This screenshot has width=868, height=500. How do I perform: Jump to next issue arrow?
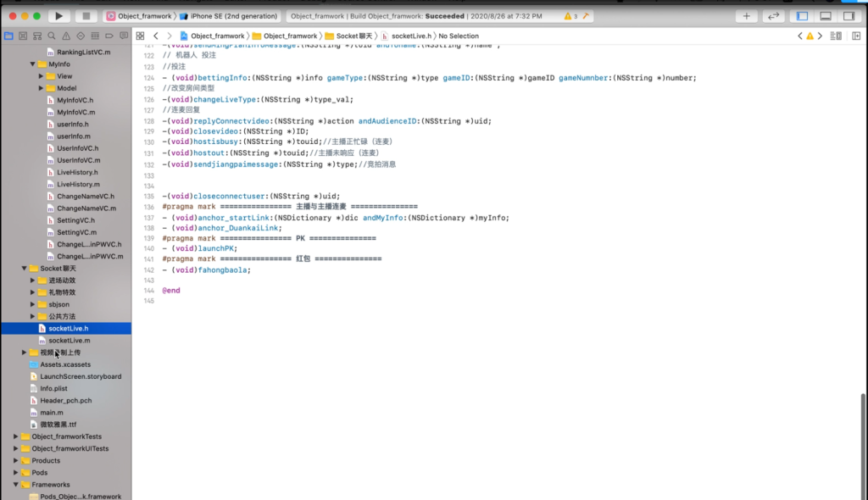tap(820, 36)
